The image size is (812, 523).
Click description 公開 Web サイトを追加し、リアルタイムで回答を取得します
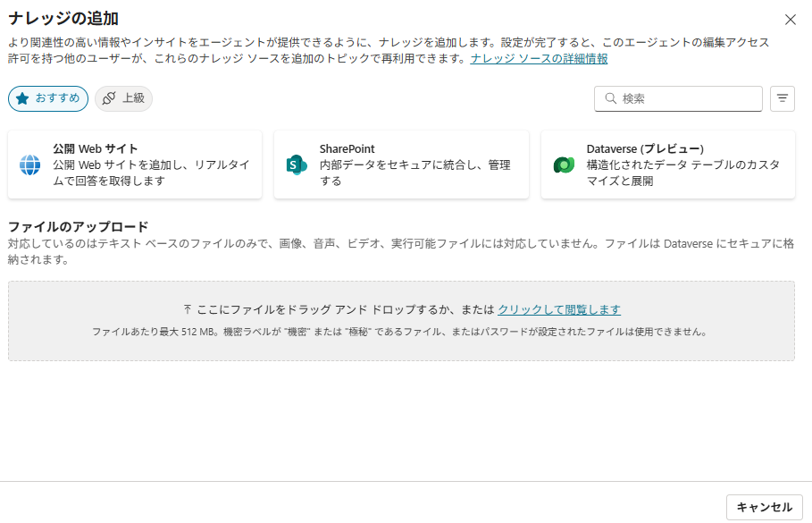point(151,173)
